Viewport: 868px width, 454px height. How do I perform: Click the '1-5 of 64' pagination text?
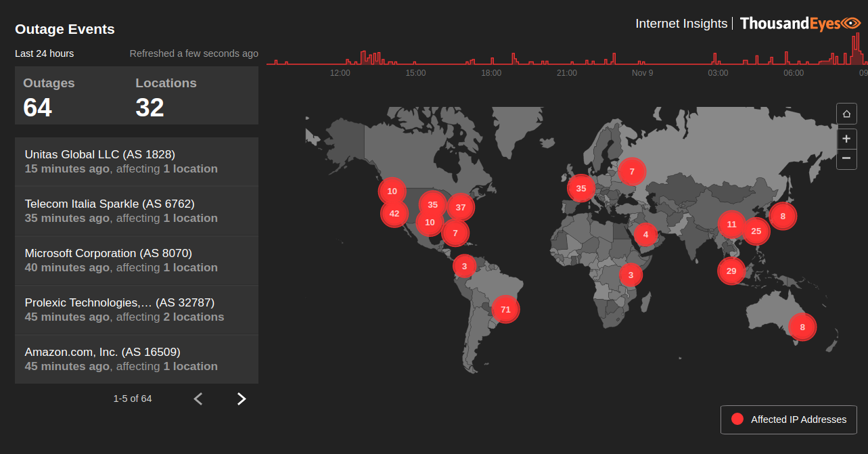[133, 399]
